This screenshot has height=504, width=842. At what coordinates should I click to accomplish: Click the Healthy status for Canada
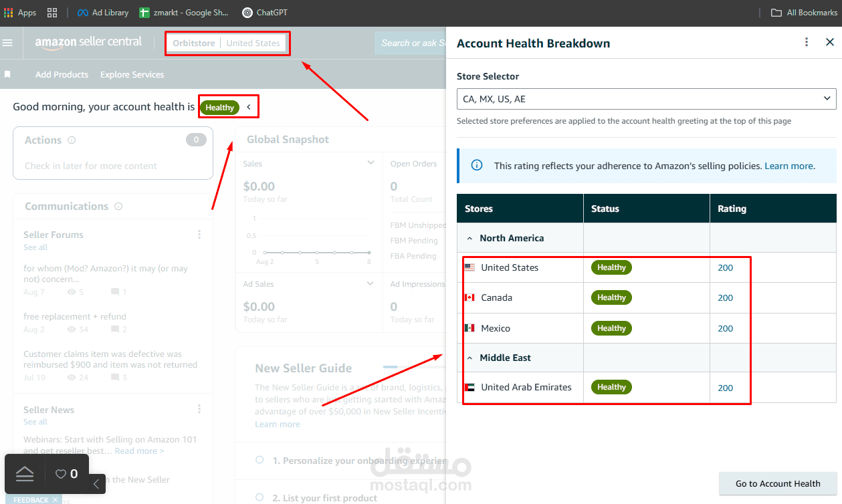[611, 297]
